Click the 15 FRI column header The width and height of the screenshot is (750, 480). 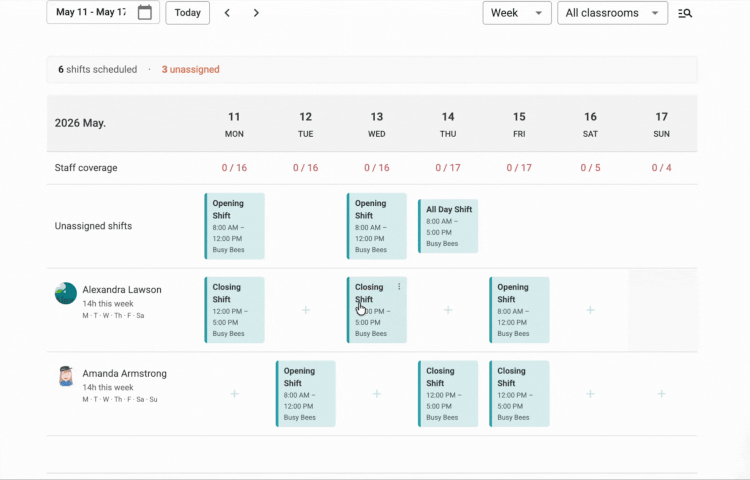point(519,124)
